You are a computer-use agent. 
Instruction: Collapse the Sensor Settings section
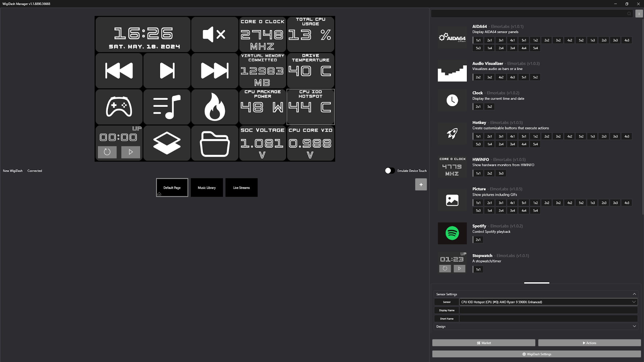coord(634,294)
